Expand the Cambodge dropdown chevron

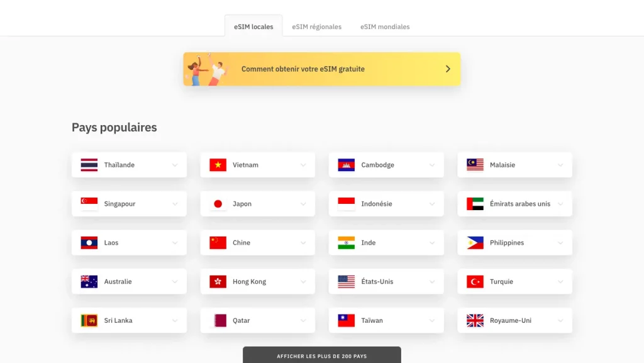click(432, 165)
